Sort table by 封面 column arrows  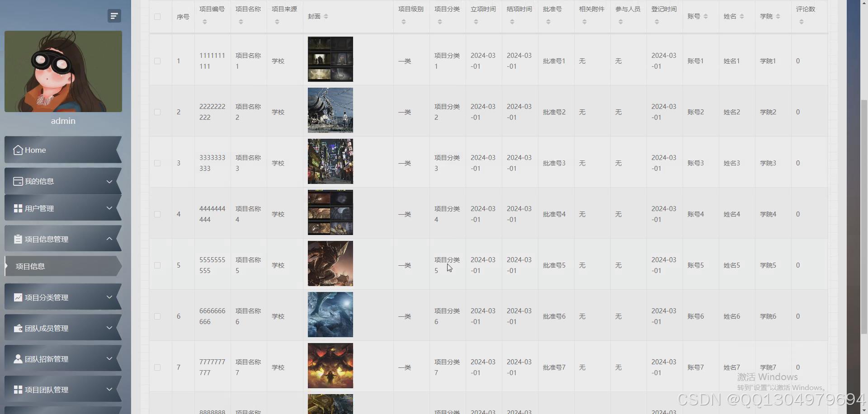(326, 16)
